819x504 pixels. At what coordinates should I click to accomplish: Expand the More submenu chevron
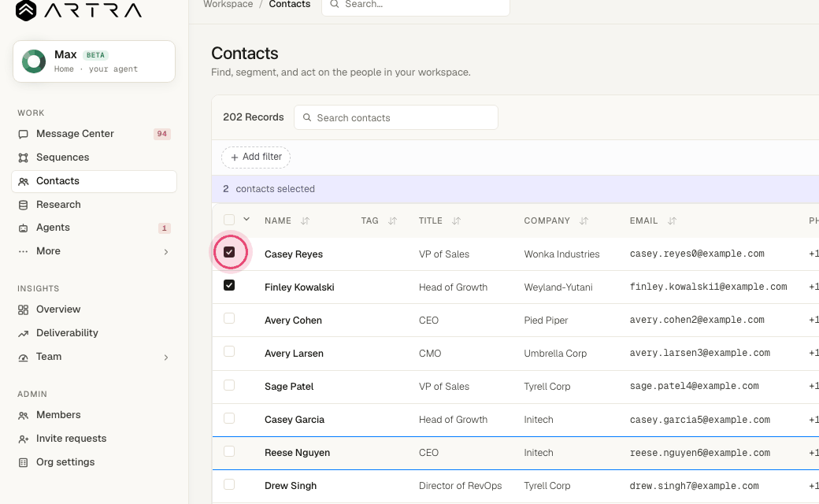tap(166, 252)
